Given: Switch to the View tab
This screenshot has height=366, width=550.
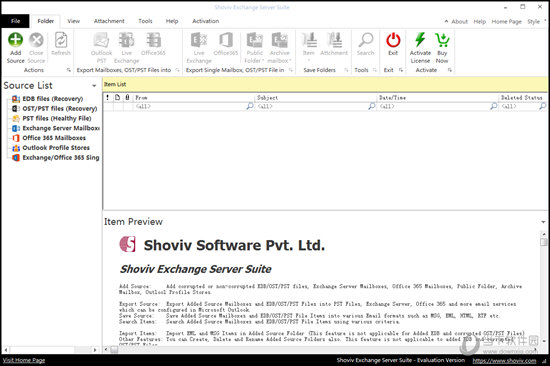Looking at the screenshot, I should pos(74,21).
